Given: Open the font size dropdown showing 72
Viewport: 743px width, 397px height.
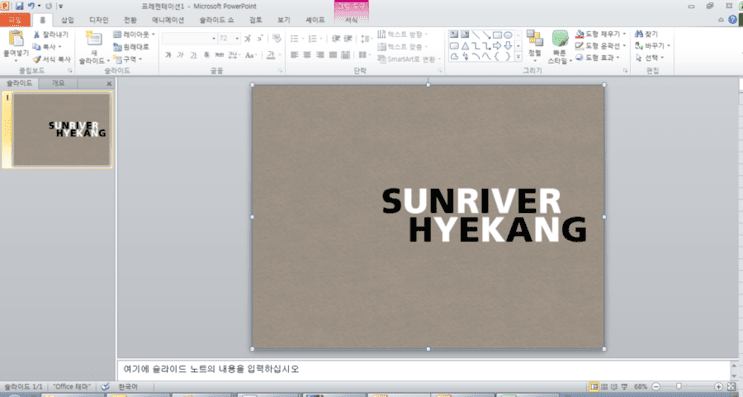Looking at the screenshot, I should pyautogui.click(x=229, y=38).
